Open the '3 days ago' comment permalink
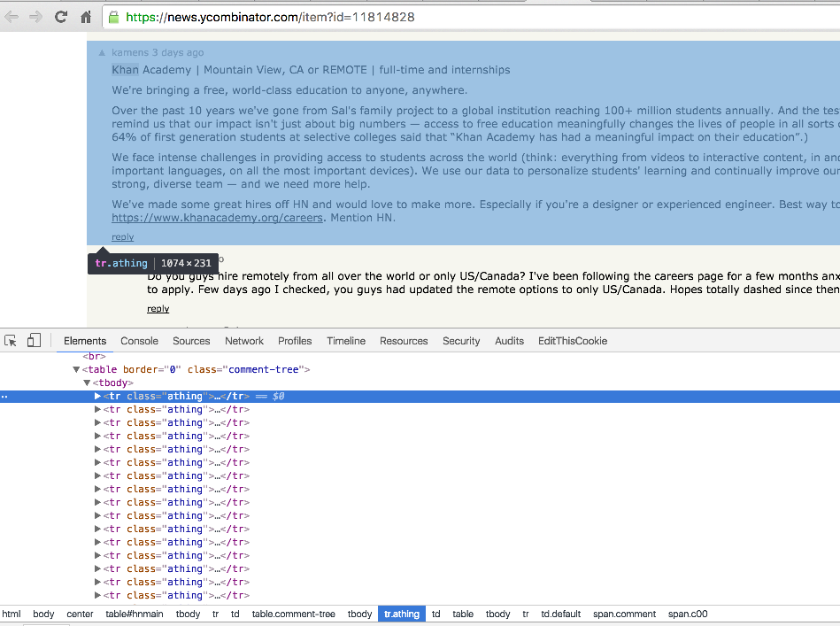The height and width of the screenshot is (626, 840). coord(178,52)
